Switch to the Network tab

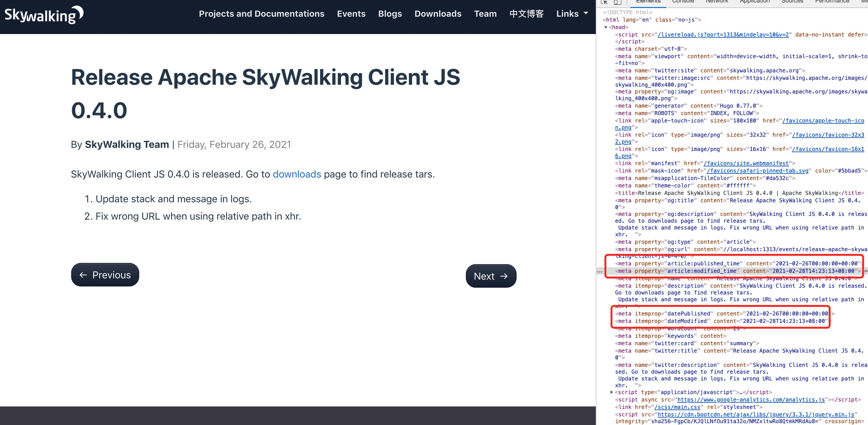click(717, 2)
